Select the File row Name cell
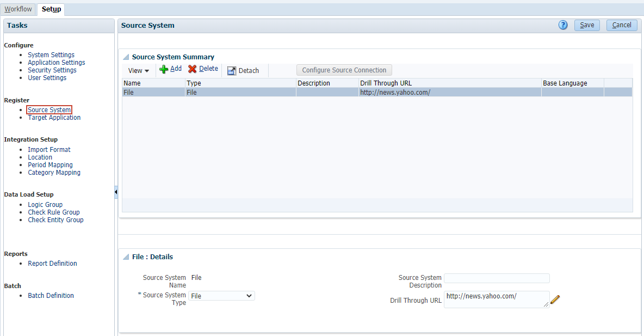This screenshot has width=644, height=336. (153, 93)
